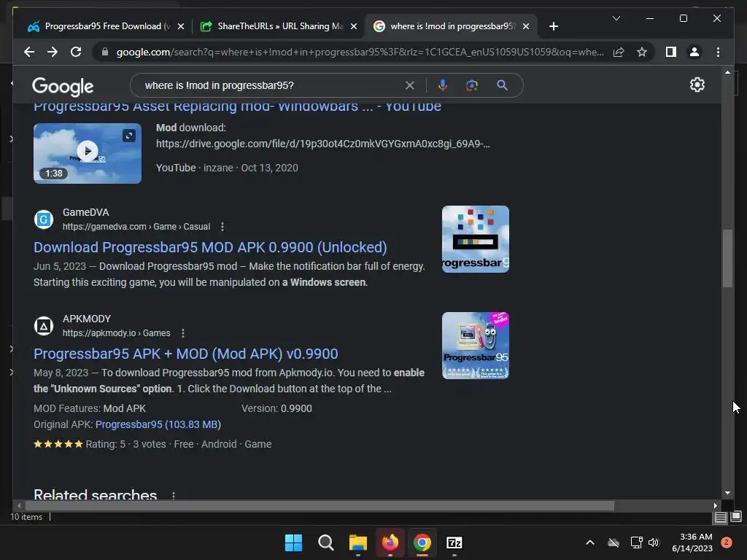The image size is (747, 560).
Task: Open File Explorer from taskbar
Action: click(357, 542)
